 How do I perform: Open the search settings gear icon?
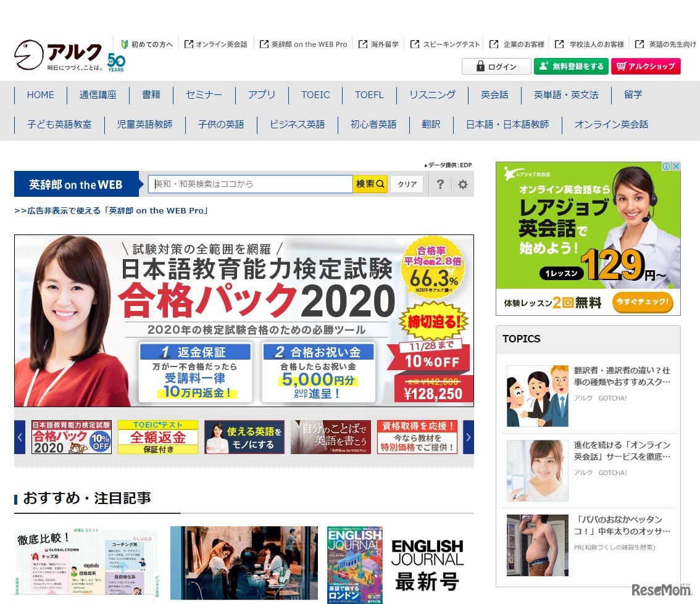click(x=463, y=184)
